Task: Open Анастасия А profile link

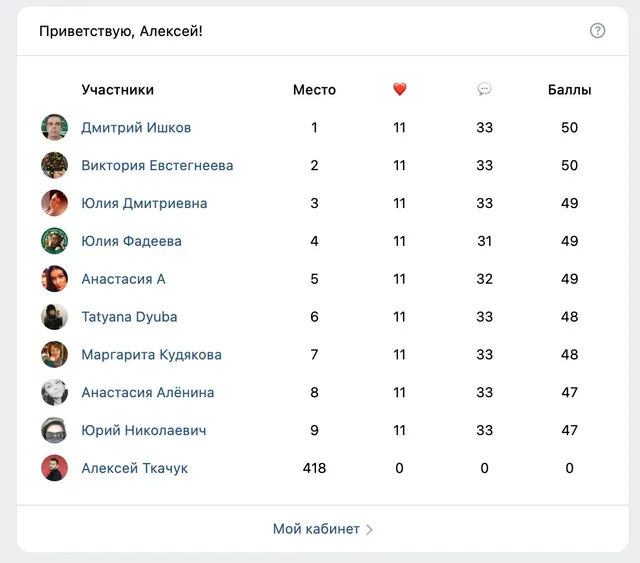Action: 123,279
